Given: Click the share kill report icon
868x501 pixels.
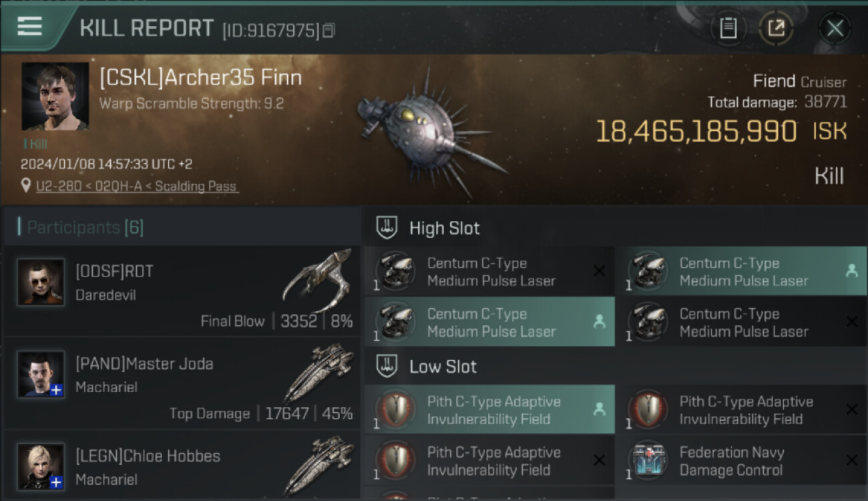Looking at the screenshot, I should [776, 29].
